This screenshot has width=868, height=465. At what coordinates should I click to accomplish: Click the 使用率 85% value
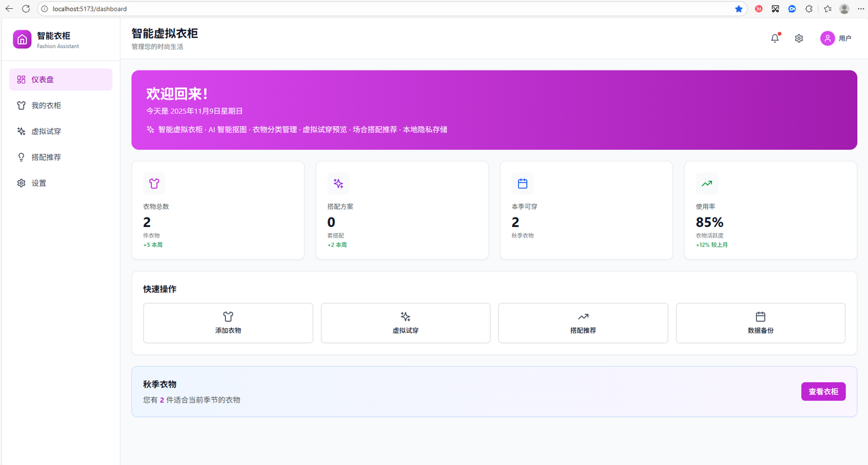coord(710,222)
